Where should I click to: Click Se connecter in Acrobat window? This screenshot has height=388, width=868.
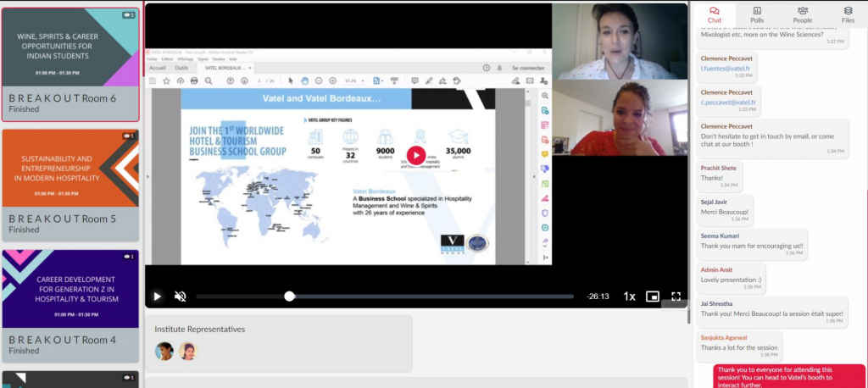point(527,68)
